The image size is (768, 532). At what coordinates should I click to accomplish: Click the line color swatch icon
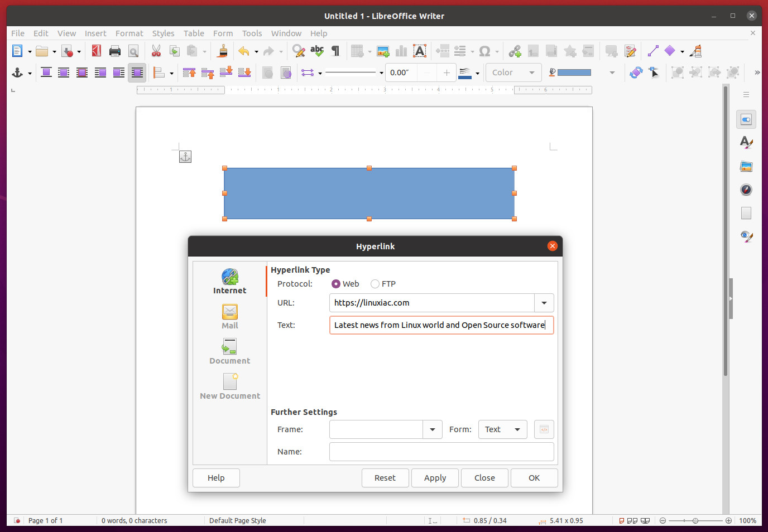[465, 72]
